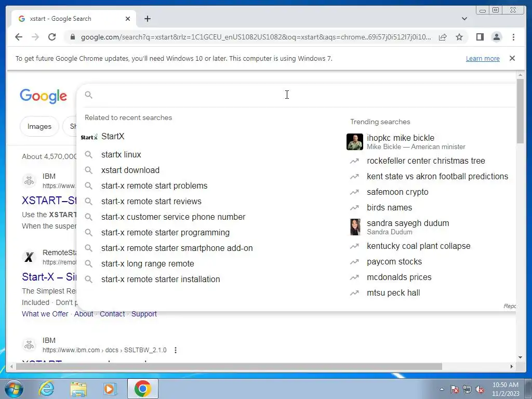Image resolution: width=532 pixels, height=399 pixels.
Task: Click the address bar URL
Action: [x=256, y=37]
